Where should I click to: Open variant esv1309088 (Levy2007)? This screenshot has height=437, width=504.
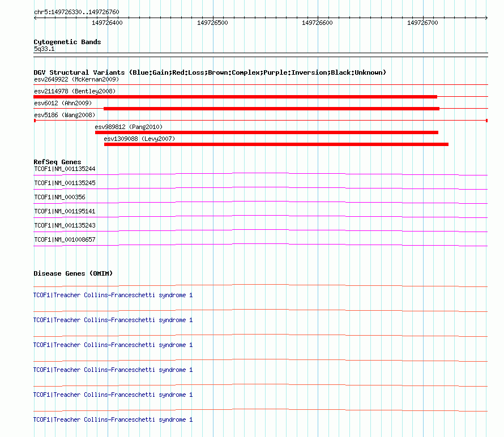click(x=139, y=139)
